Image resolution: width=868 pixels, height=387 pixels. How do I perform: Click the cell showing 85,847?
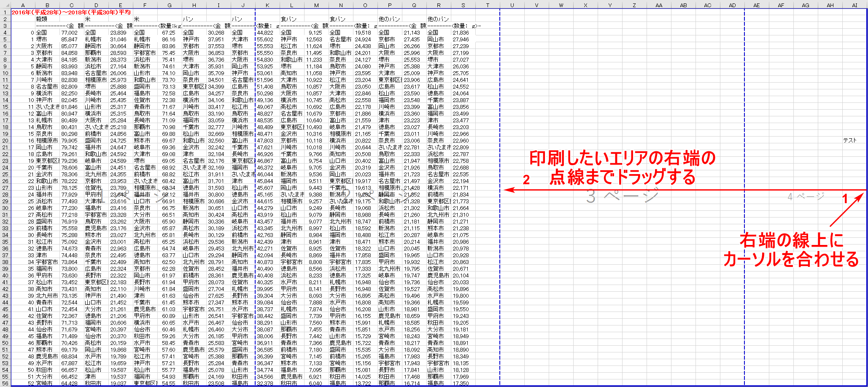[x=72, y=39]
